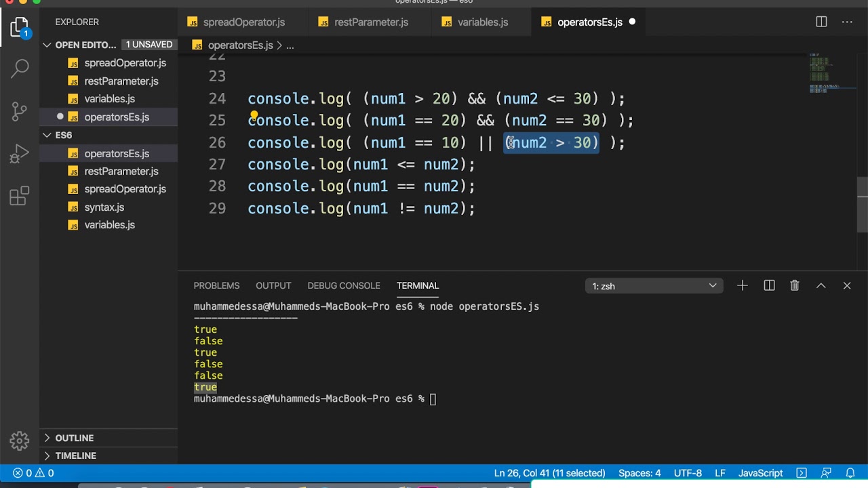Click the lightbulb code action on line 25
The image size is (868, 488).
pos(253,116)
